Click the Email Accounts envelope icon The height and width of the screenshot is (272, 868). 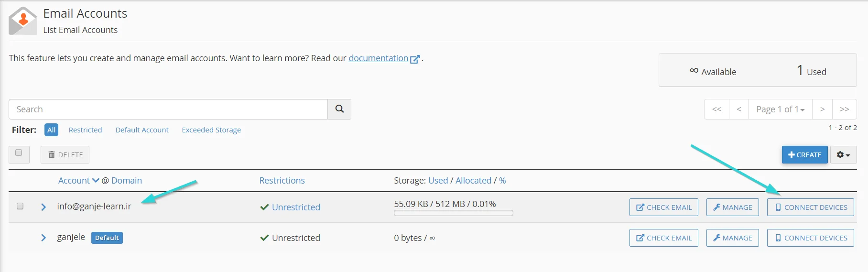pos(22,21)
